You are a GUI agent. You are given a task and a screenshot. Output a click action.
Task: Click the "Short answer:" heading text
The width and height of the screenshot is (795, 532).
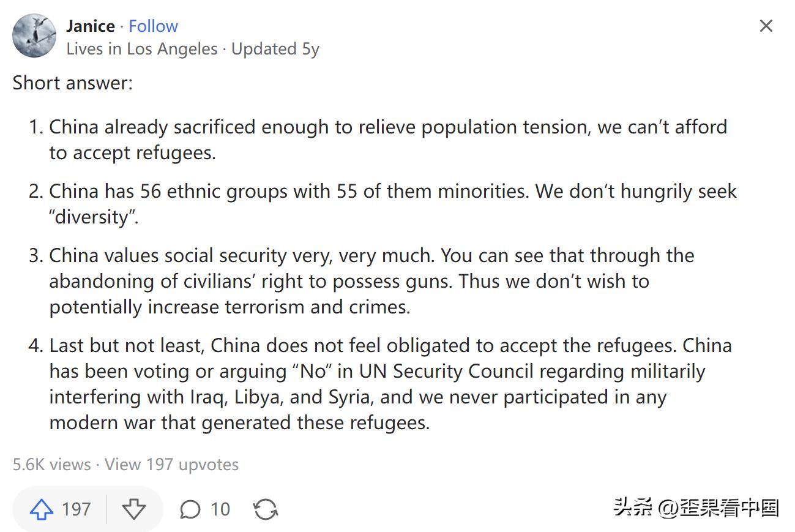click(72, 83)
